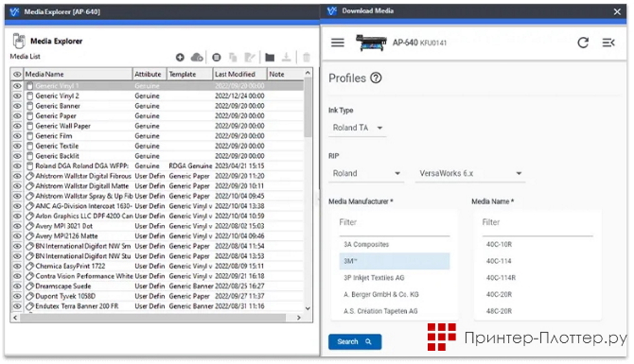Toggle visibility eye for Avery MPI 3021 Dot
Image resolution: width=634 pixels, height=364 pixels.
(x=17, y=226)
